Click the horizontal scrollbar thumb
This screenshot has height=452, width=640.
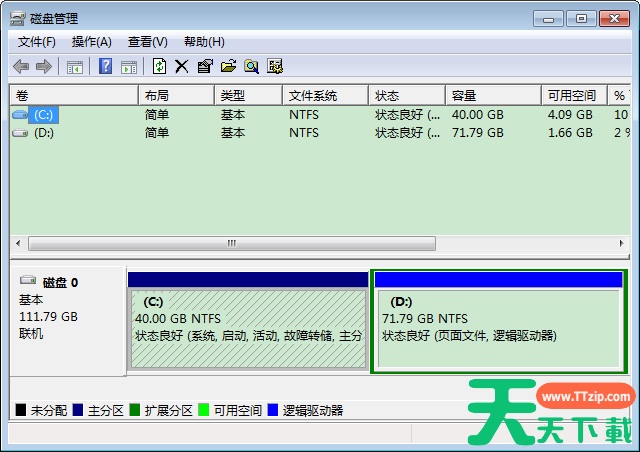[x=232, y=243]
